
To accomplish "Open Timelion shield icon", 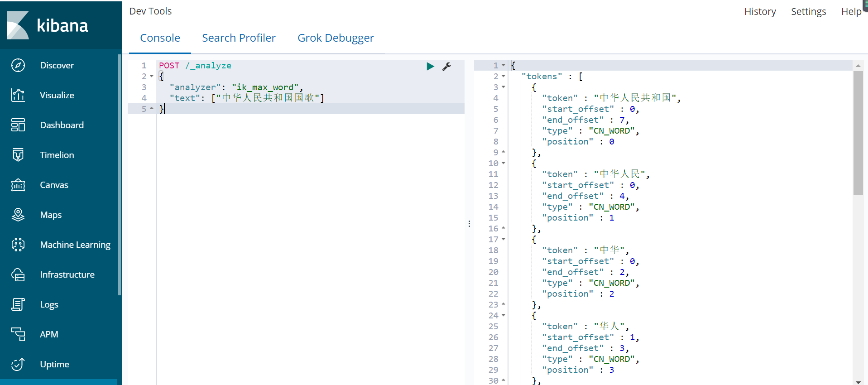I will (x=18, y=155).
